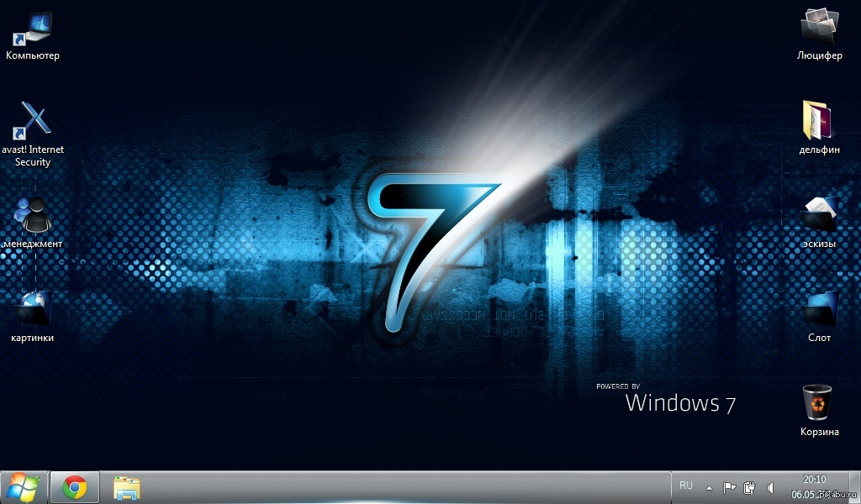861x504 pixels.
Task: Open the Компьютер desktop shortcut
Action: tap(33, 30)
